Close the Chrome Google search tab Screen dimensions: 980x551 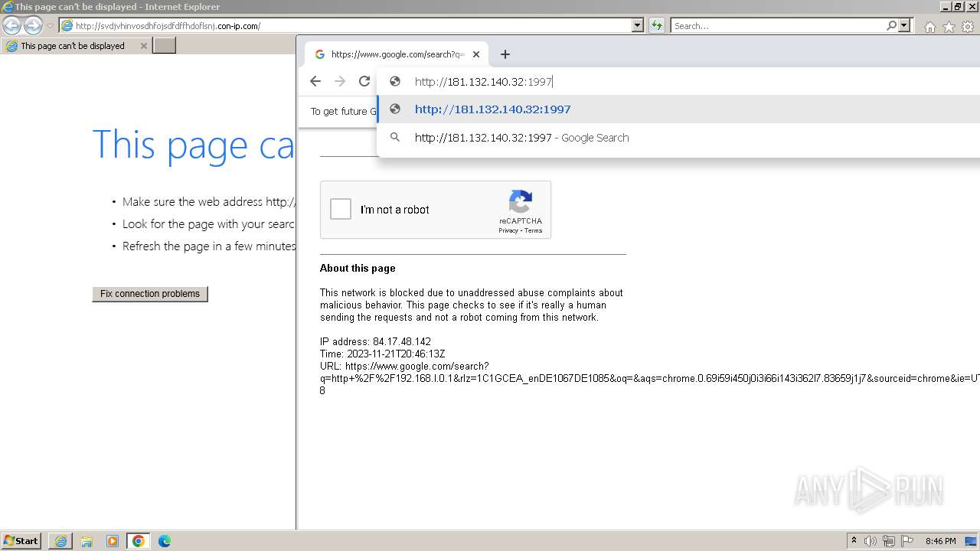pos(476,54)
